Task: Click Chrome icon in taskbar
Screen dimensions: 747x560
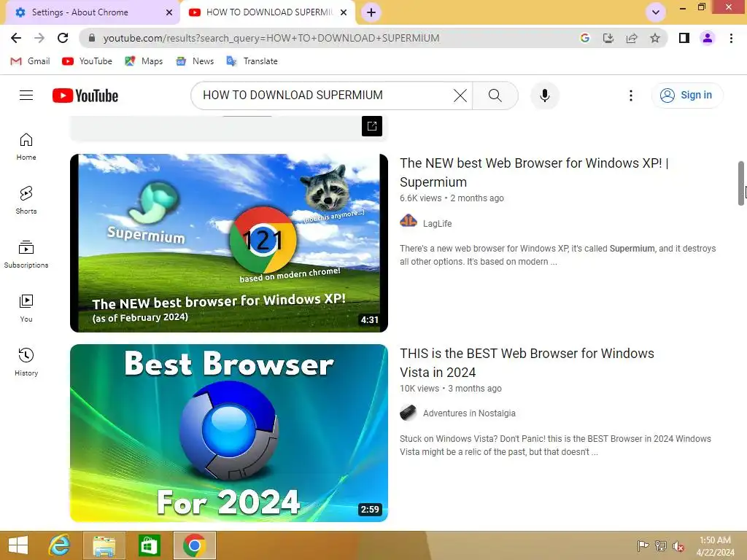Action: pyautogui.click(x=194, y=545)
